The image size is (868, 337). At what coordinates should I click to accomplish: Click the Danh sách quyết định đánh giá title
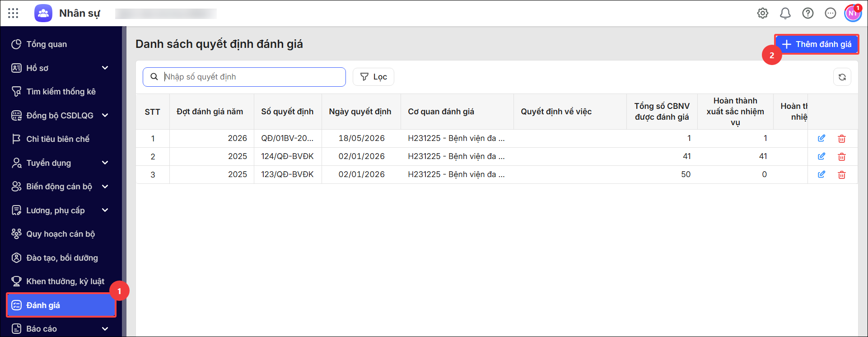click(x=219, y=44)
